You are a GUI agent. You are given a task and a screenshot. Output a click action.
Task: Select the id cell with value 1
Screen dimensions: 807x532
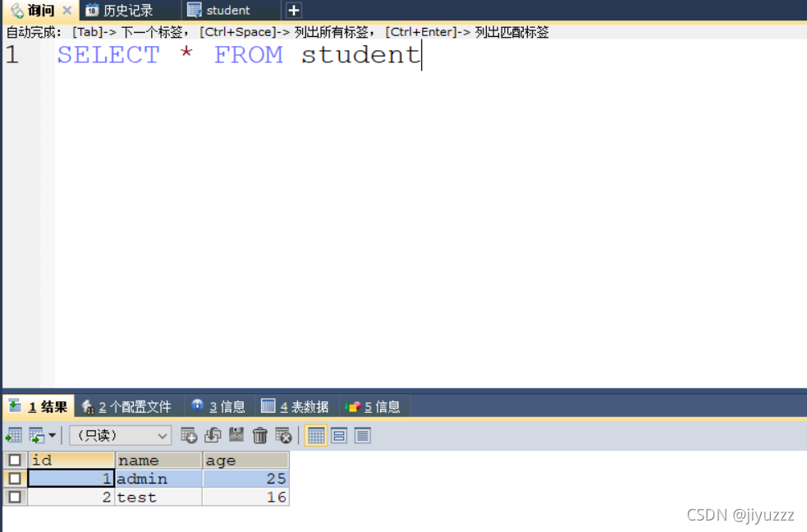[x=71, y=479]
